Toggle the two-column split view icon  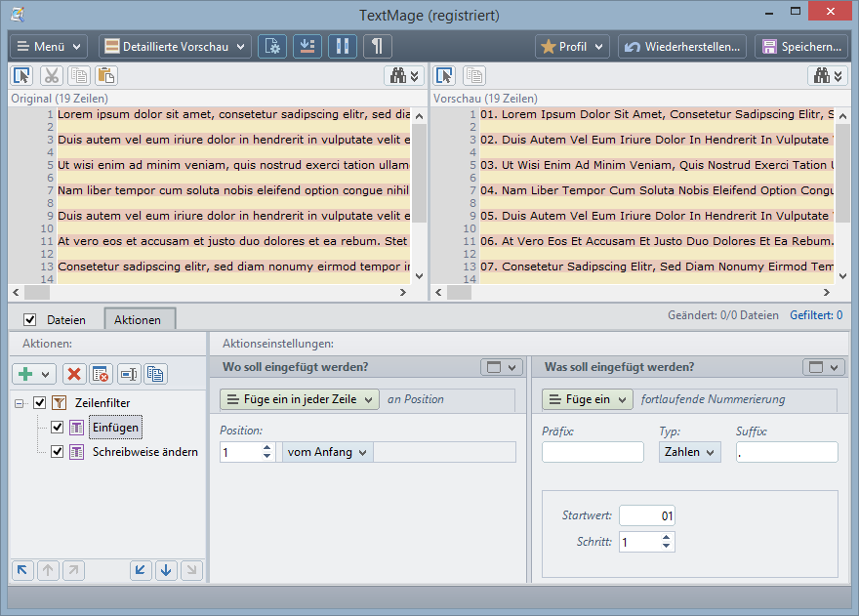(x=342, y=47)
